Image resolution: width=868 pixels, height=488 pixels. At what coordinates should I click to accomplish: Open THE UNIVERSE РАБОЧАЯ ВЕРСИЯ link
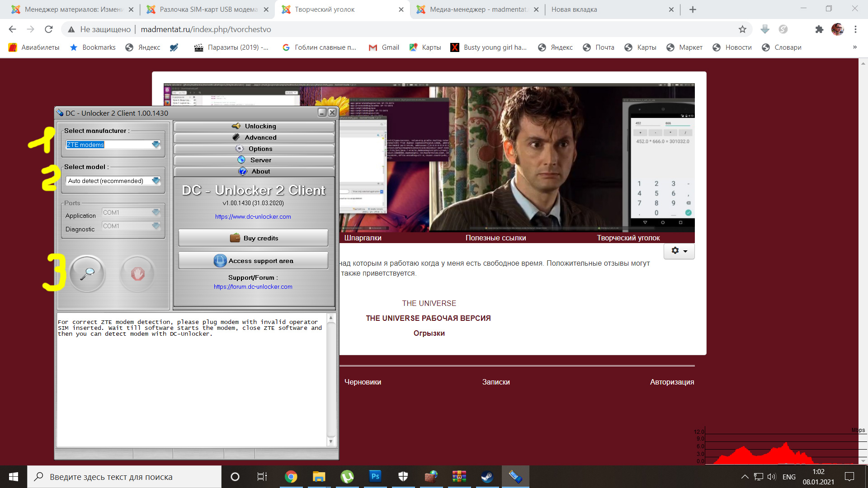click(428, 318)
